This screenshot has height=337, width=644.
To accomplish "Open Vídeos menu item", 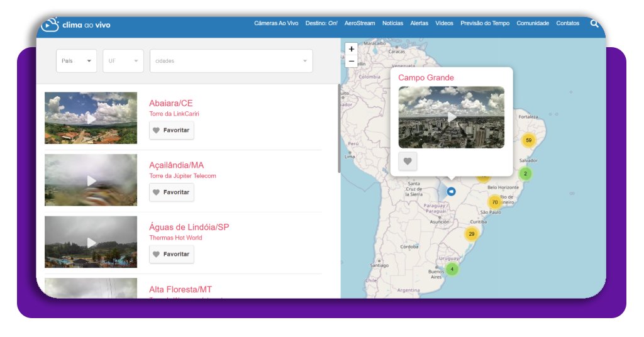I will pos(444,23).
